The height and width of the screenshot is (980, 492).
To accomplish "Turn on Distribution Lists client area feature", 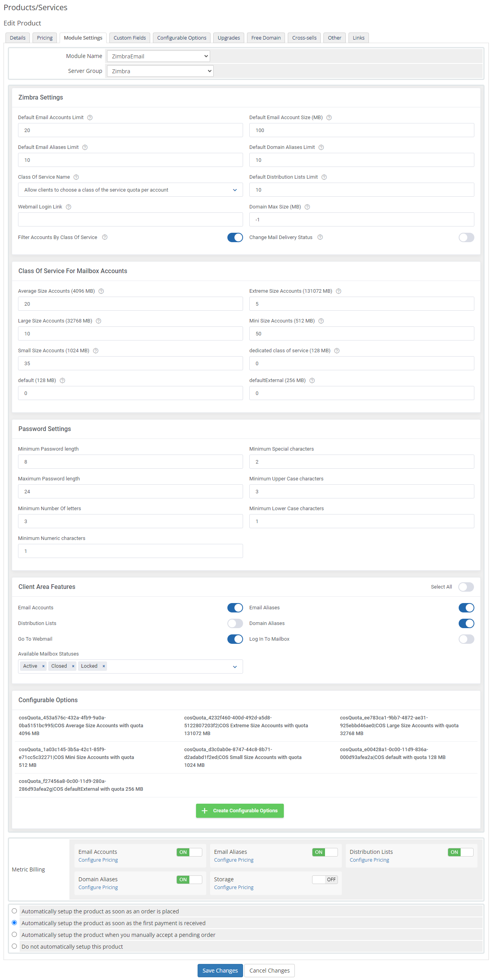I will click(235, 623).
